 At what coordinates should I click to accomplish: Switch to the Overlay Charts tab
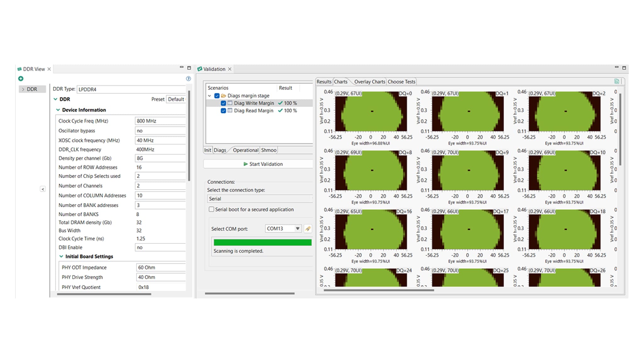(369, 82)
